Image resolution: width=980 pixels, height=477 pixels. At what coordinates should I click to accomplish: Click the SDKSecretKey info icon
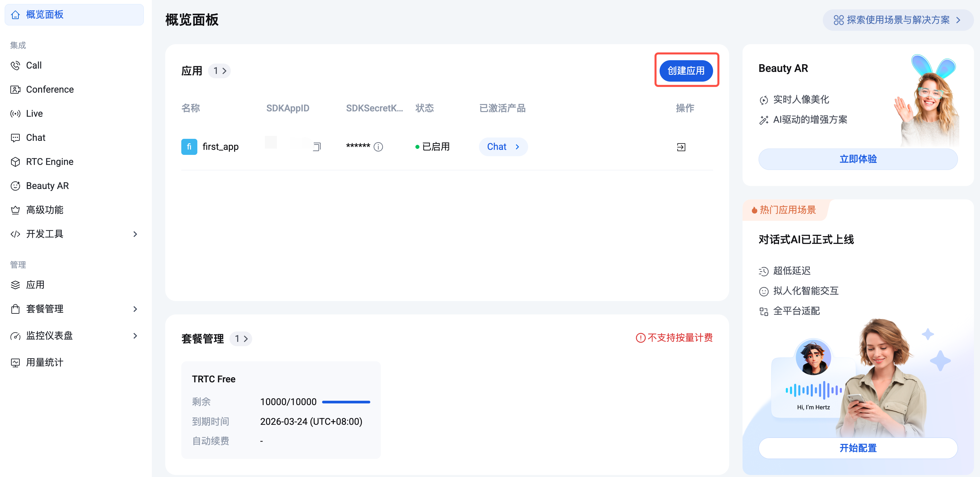pyautogui.click(x=378, y=147)
